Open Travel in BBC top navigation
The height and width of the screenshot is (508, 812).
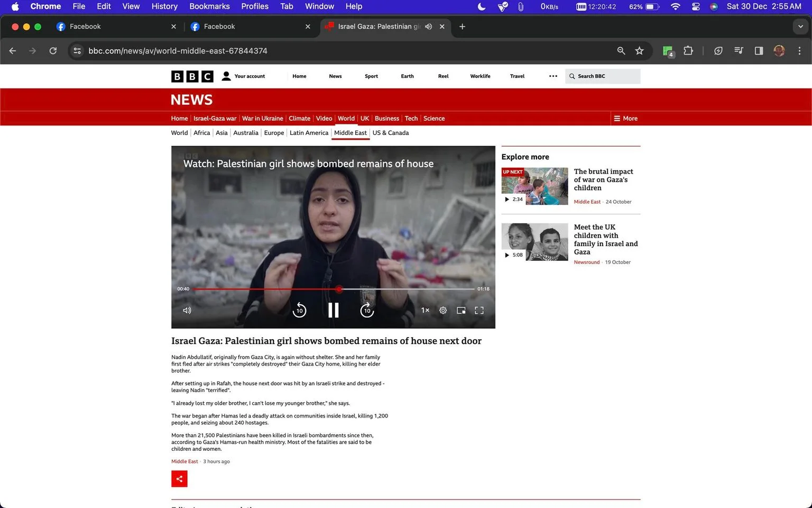[x=517, y=76]
